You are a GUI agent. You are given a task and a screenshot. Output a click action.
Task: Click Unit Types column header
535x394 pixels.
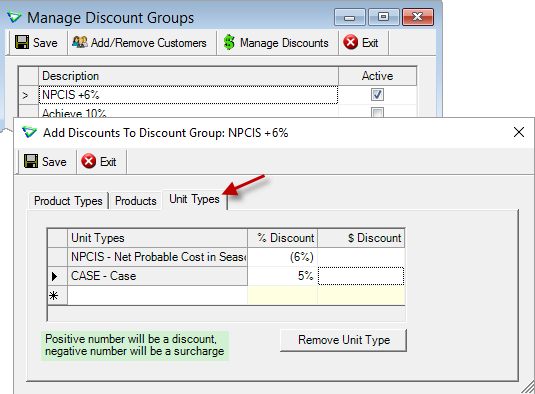click(x=157, y=238)
